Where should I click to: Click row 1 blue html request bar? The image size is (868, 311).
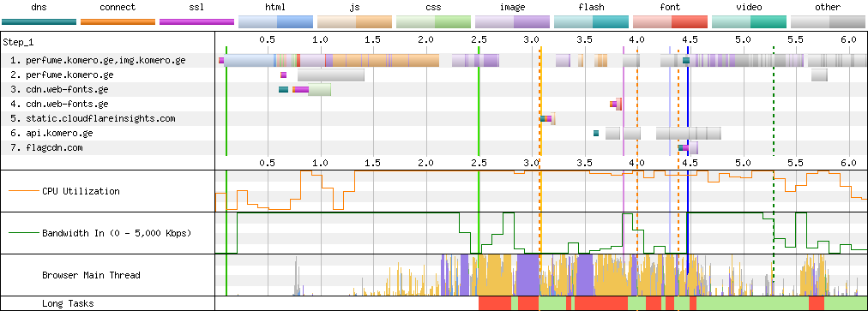(x=249, y=60)
